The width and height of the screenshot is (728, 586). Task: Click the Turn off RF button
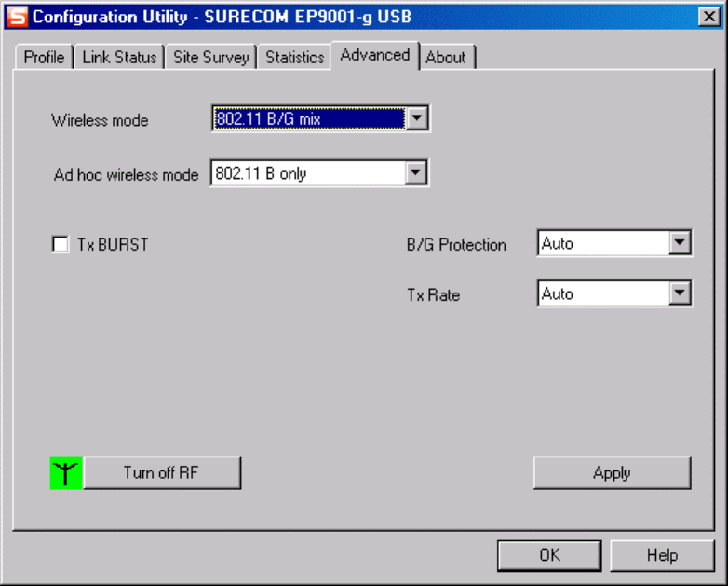[x=162, y=472]
